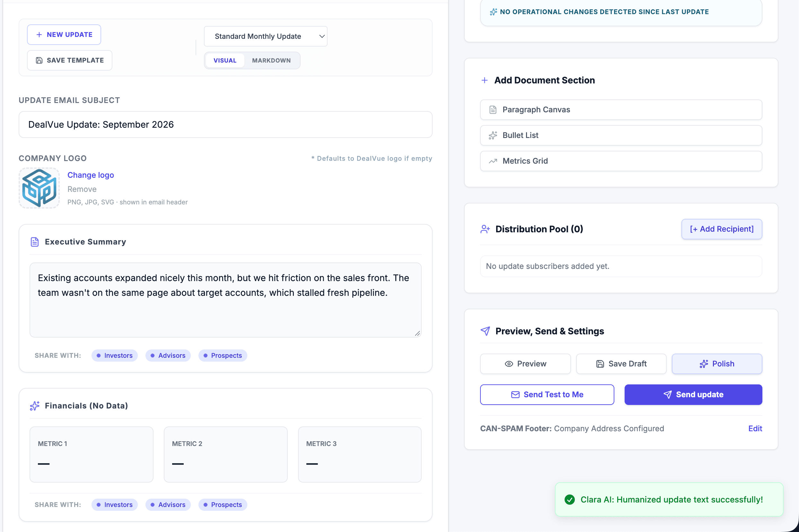Viewport: 799px width, 532px height.
Task: Click the Metrics Grid trend arrow icon
Action: 493,161
